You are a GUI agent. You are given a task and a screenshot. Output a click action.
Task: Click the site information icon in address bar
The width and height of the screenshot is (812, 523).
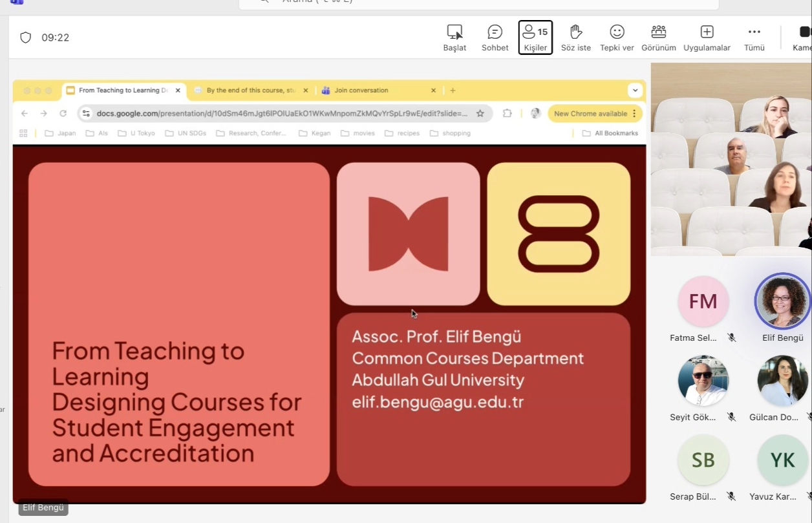86,113
